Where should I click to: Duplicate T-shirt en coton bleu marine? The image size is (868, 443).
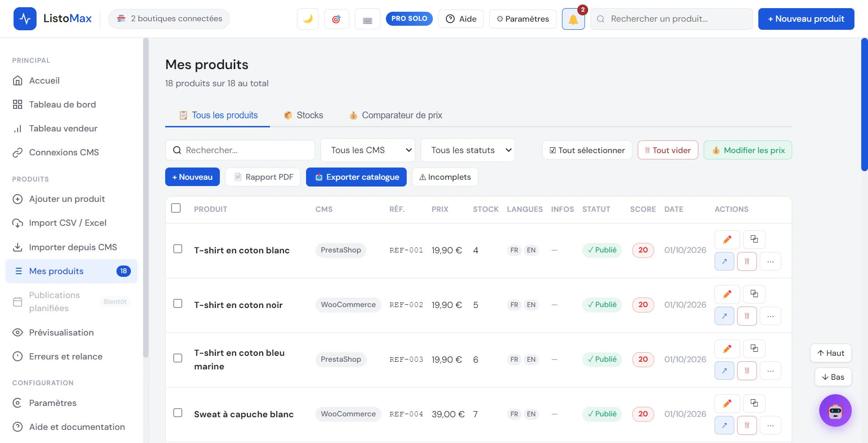click(x=754, y=349)
